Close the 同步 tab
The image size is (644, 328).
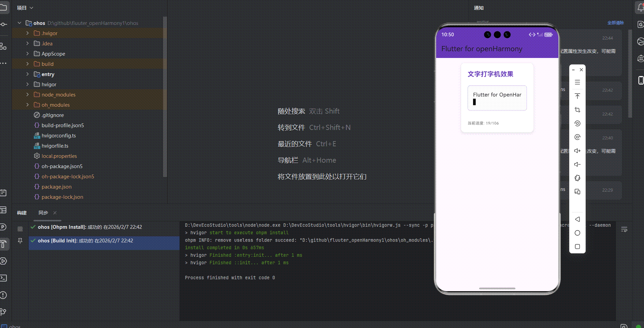point(55,212)
